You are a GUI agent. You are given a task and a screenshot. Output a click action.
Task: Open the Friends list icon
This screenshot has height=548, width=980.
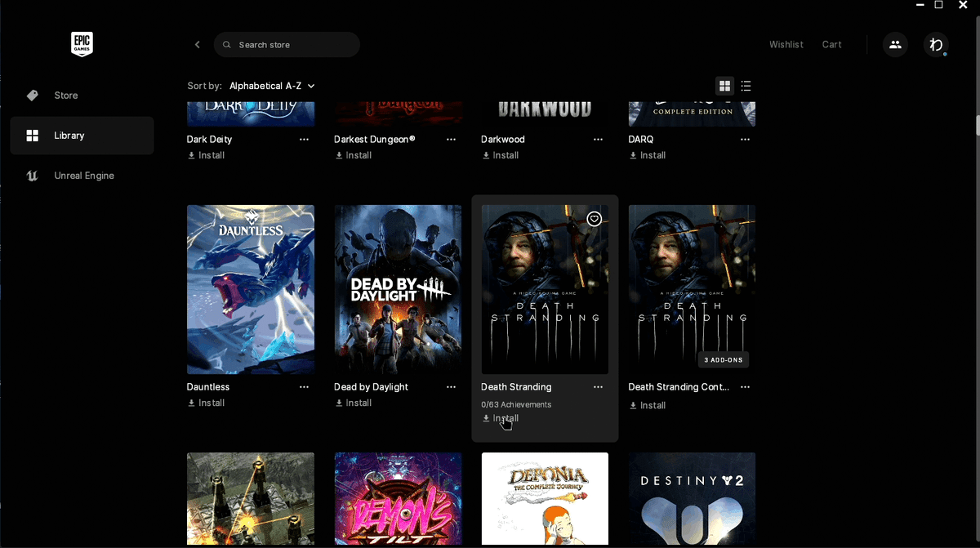(895, 45)
